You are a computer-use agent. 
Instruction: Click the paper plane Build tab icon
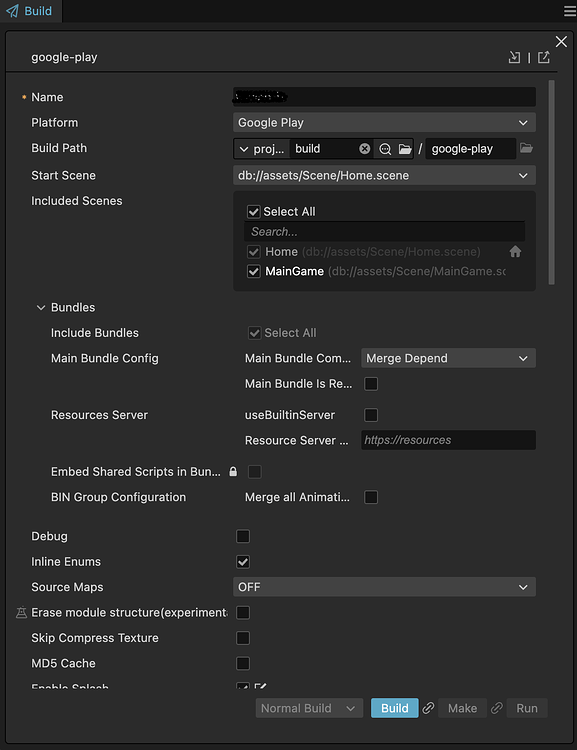(x=12, y=11)
